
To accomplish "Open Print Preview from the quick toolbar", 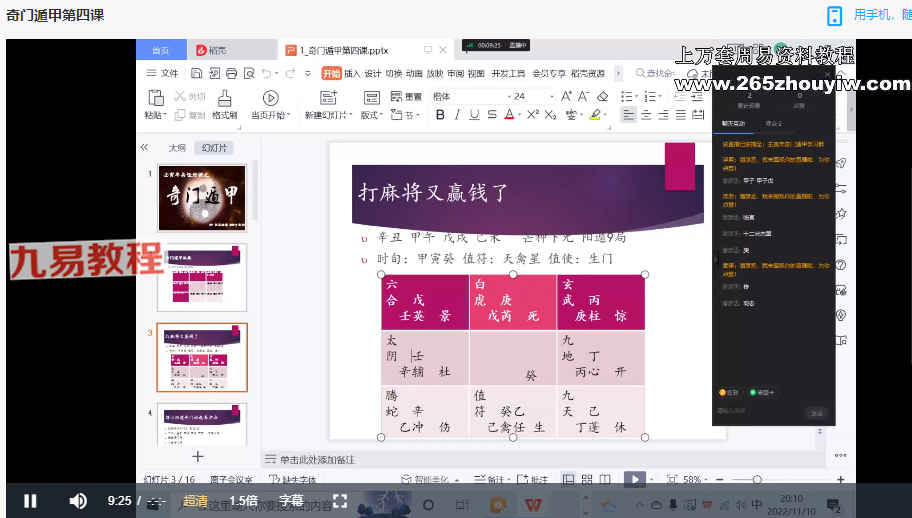I will point(249,73).
